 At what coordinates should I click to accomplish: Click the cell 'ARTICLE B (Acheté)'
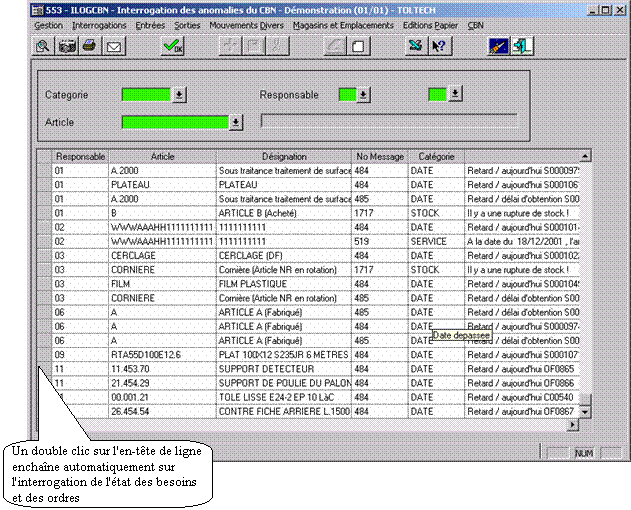tap(284, 213)
